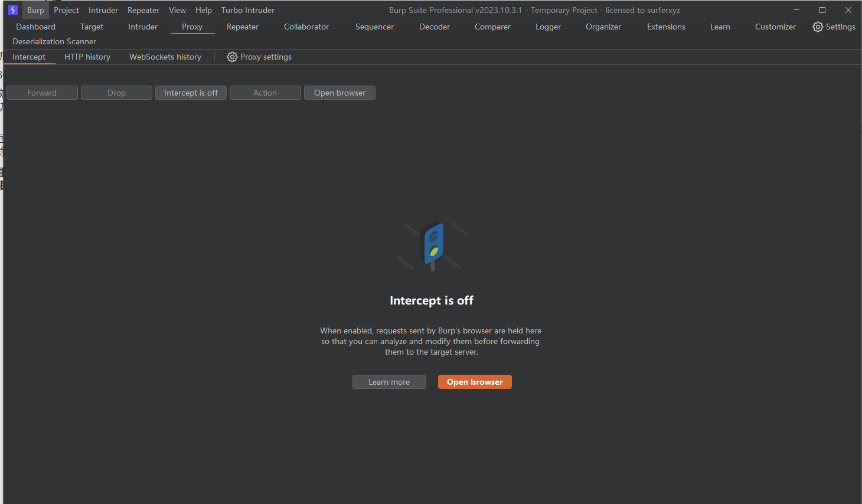Open the Collaborator tab

[306, 27]
